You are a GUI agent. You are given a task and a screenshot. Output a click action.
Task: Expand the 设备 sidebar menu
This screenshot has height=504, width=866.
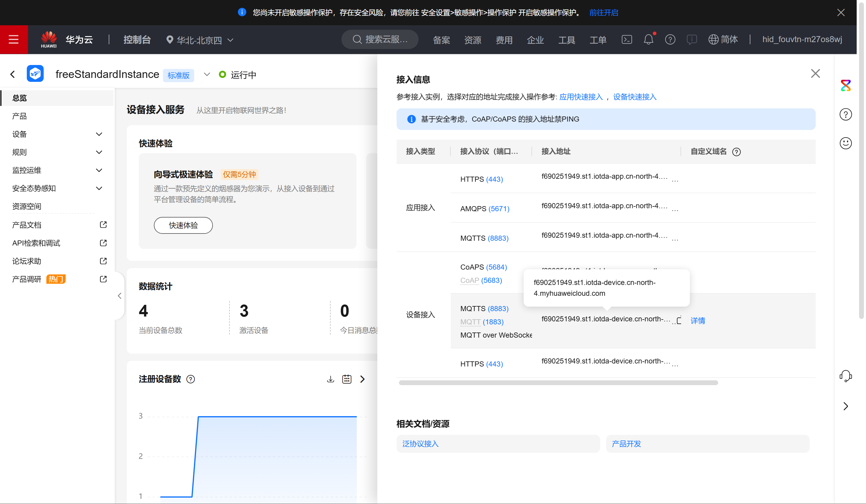point(99,134)
